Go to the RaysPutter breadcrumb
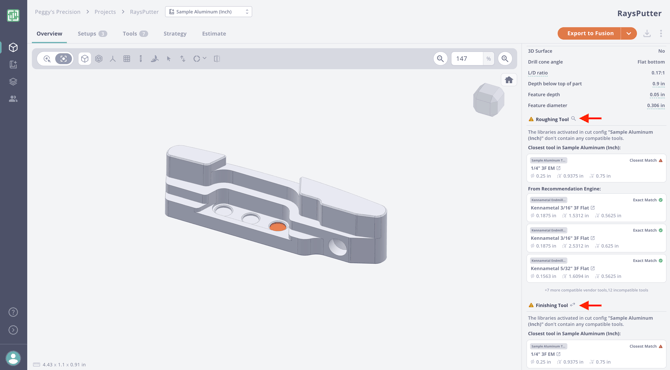 tap(144, 12)
